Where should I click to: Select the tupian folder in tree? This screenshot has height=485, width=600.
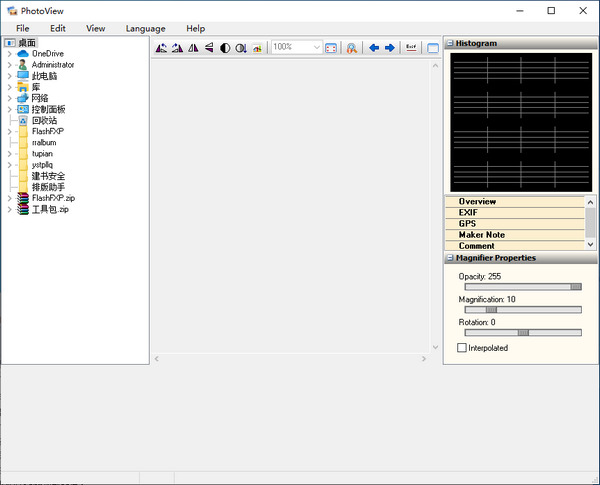point(42,154)
